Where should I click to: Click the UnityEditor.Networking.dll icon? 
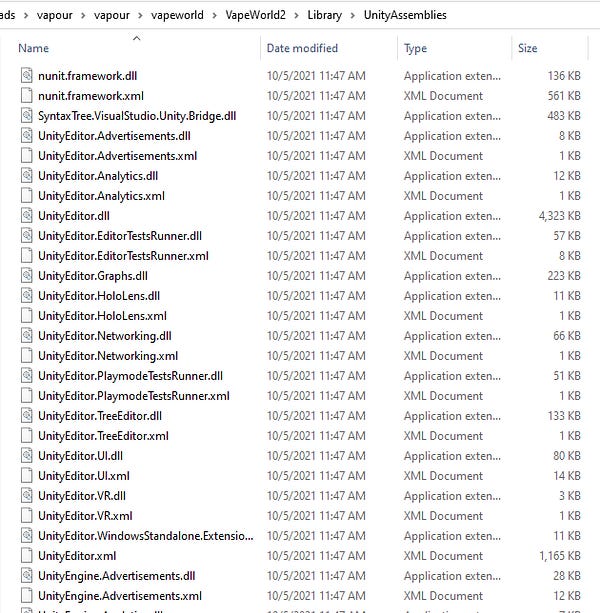[27, 335]
